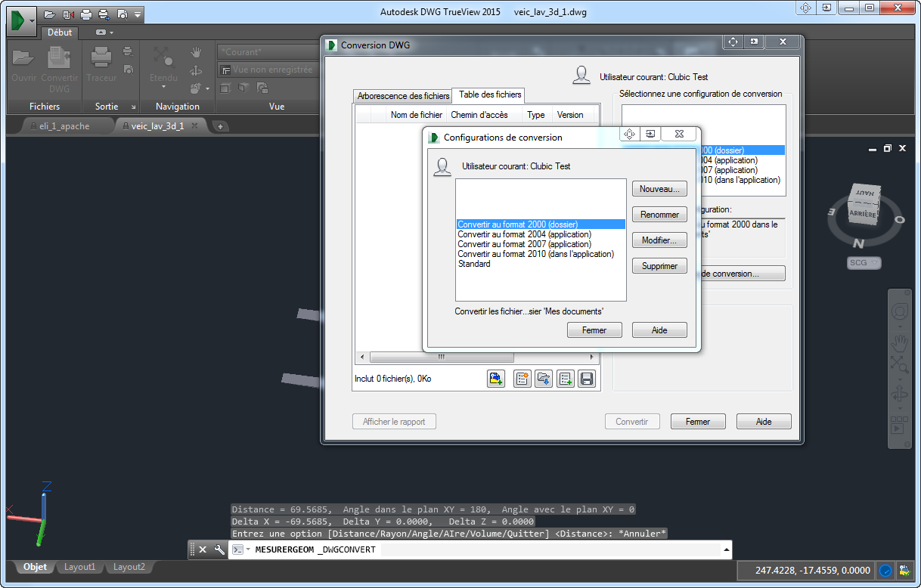Click the Ouvrir ribbon button
Screen dimensions: 921x588
pos(23,64)
